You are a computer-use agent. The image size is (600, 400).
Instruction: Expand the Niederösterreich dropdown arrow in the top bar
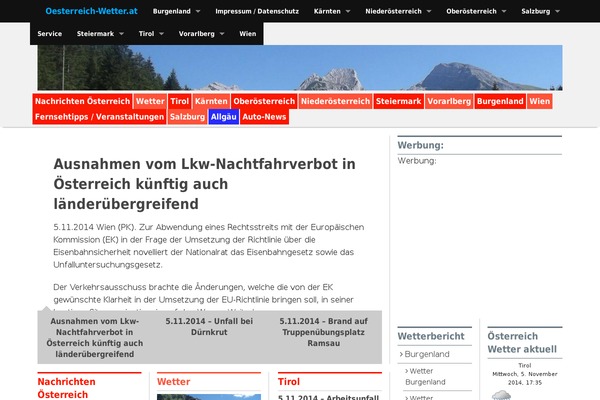coord(429,11)
